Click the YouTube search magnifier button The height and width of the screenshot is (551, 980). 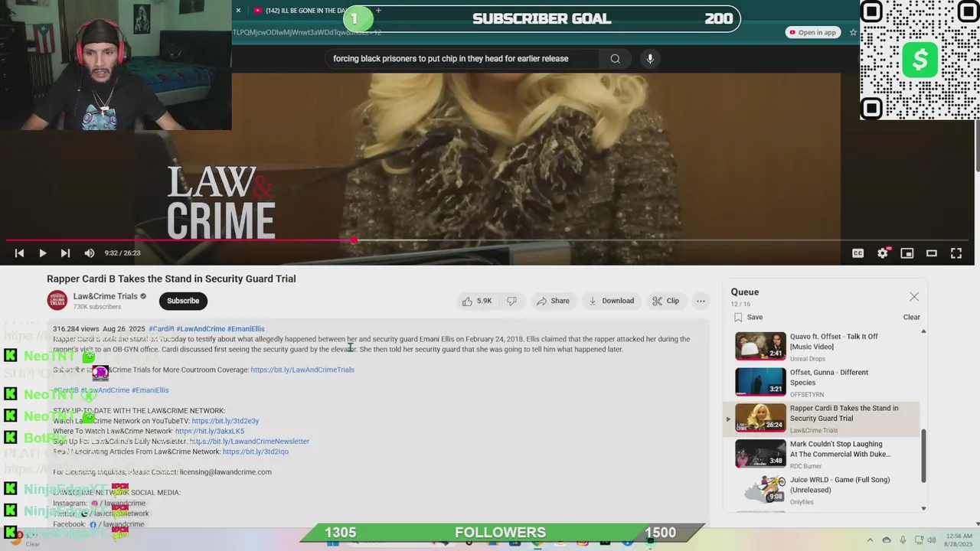point(615,59)
